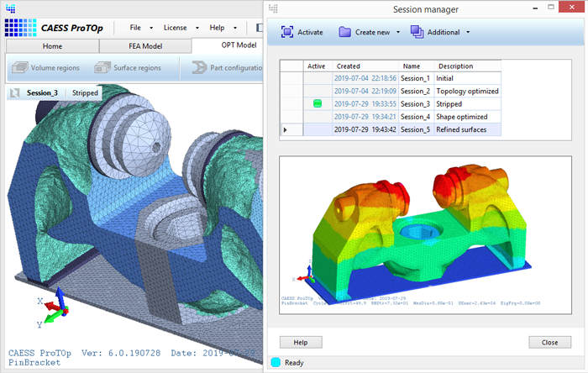Open the License menu
Image resolution: width=588 pixels, height=373 pixels.
tap(175, 28)
